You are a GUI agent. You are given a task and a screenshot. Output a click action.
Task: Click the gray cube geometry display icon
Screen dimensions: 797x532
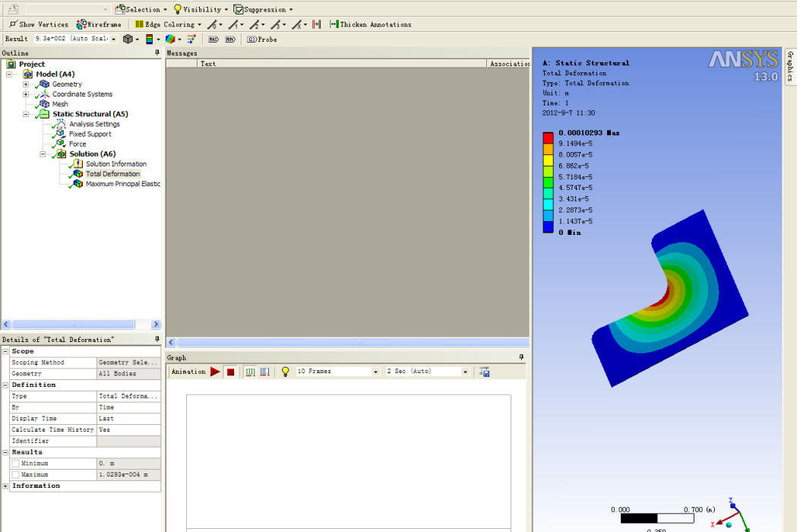pos(128,39)
